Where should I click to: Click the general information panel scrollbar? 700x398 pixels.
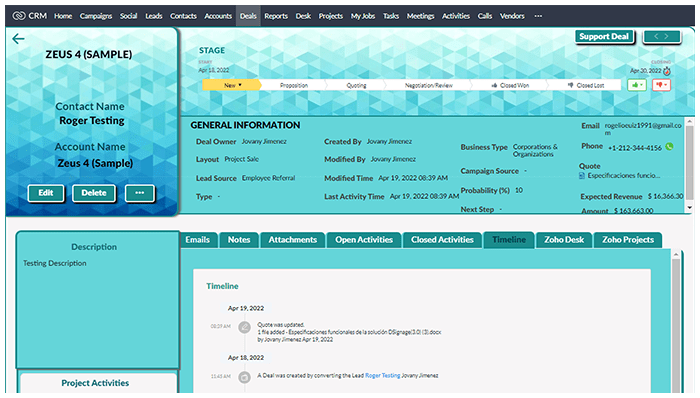click(x=689, y=164)
